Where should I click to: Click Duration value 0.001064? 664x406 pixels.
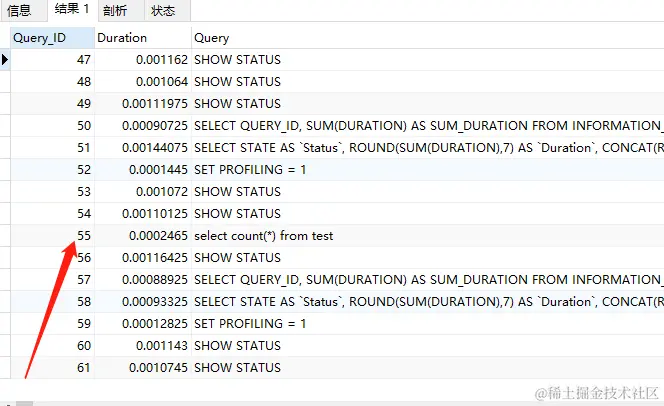(143, 81)
